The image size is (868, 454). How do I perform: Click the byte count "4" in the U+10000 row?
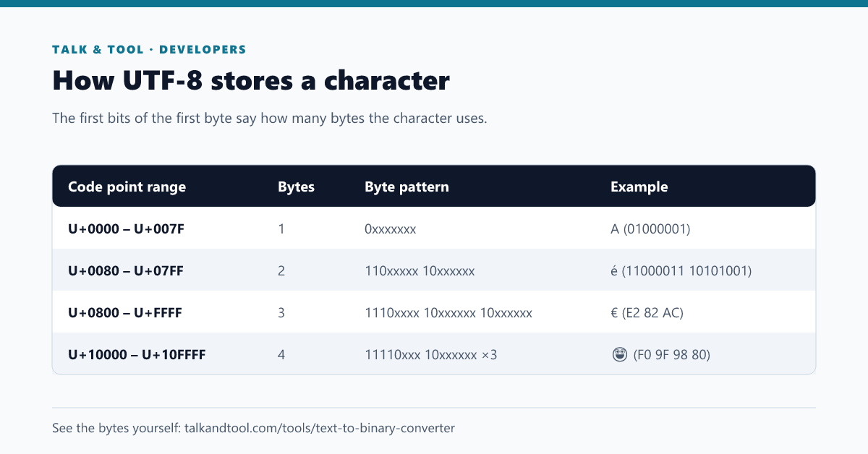pyautogui.click(x=281, y=355)
